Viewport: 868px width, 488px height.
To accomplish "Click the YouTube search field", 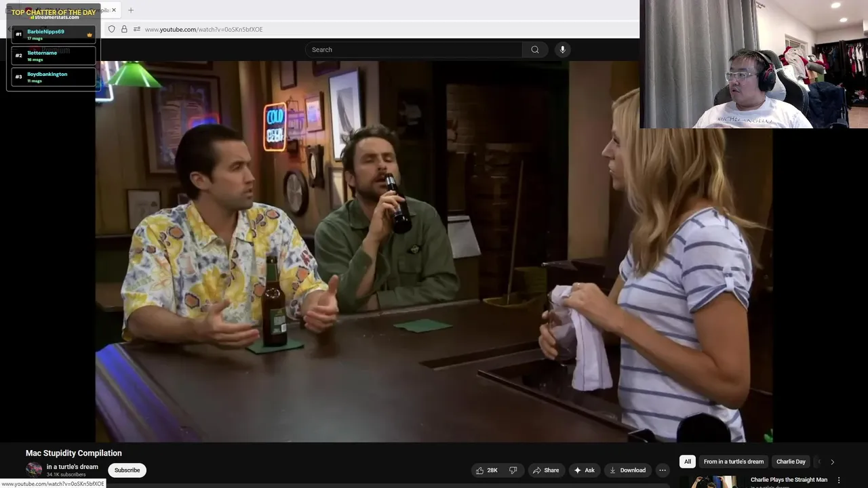I will coord(414,49).
